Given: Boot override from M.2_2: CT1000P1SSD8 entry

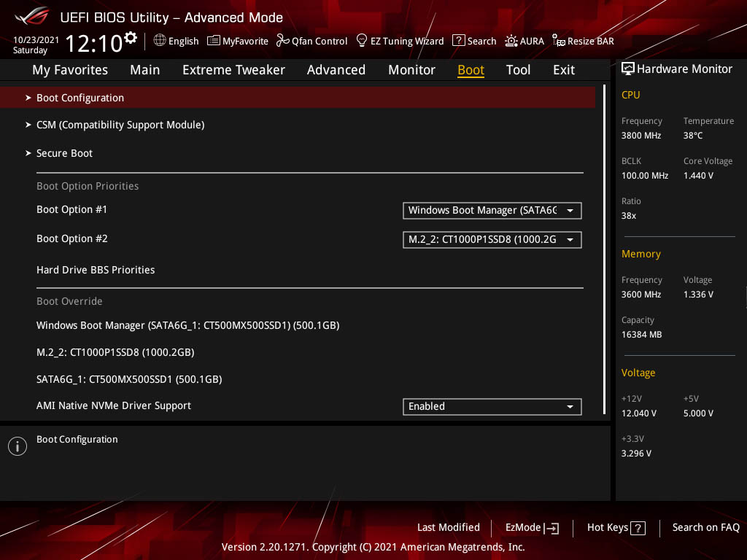Looking at the screenshot, I should 115,352.
